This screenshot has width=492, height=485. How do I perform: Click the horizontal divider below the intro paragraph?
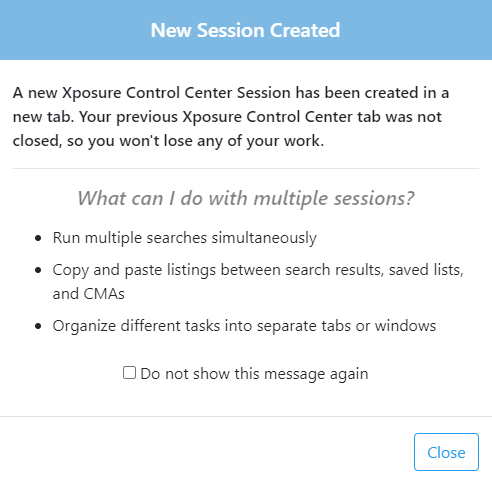(x=246, y=169)
